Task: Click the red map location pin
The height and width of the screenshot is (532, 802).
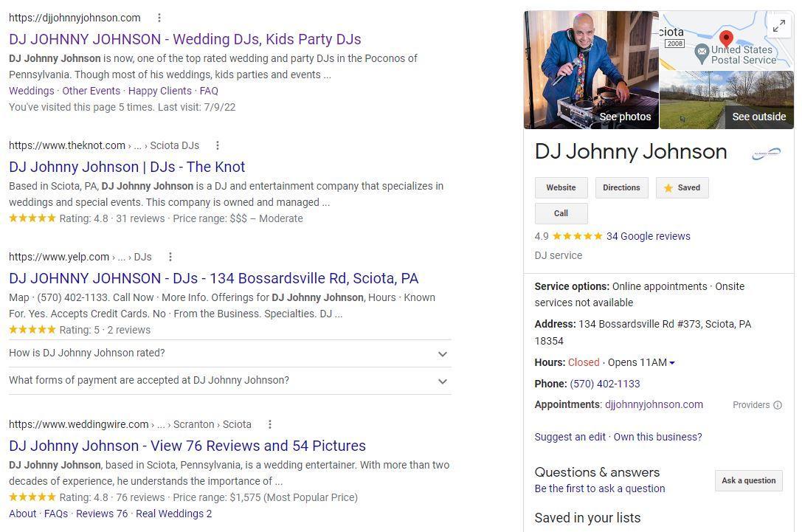Action: [726, 38]
